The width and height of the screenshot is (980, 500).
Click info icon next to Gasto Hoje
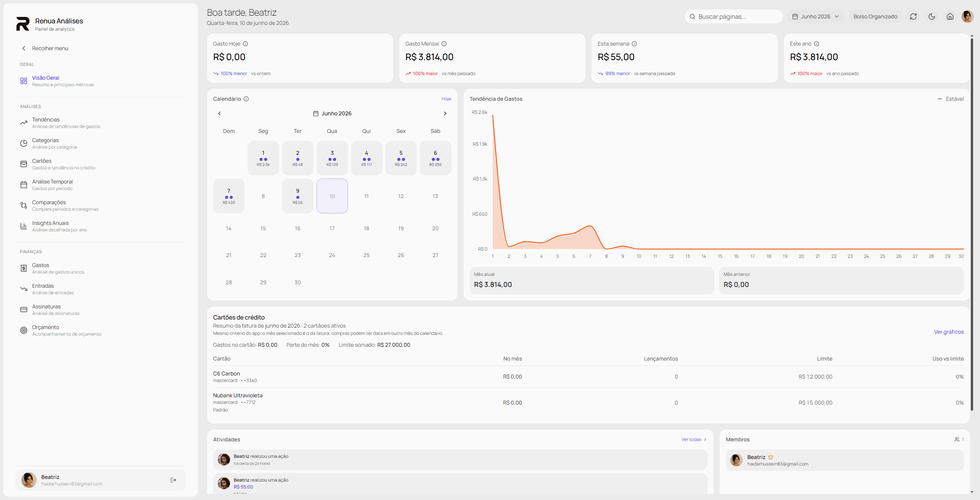(245, 44)
